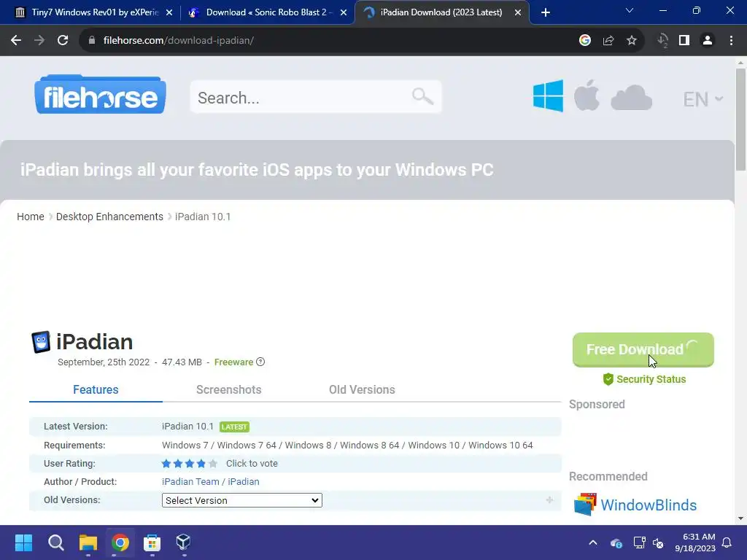Viewport: 747px width, 560px height.
Task: Click the green LATEST badge
Action: point(234,427)
